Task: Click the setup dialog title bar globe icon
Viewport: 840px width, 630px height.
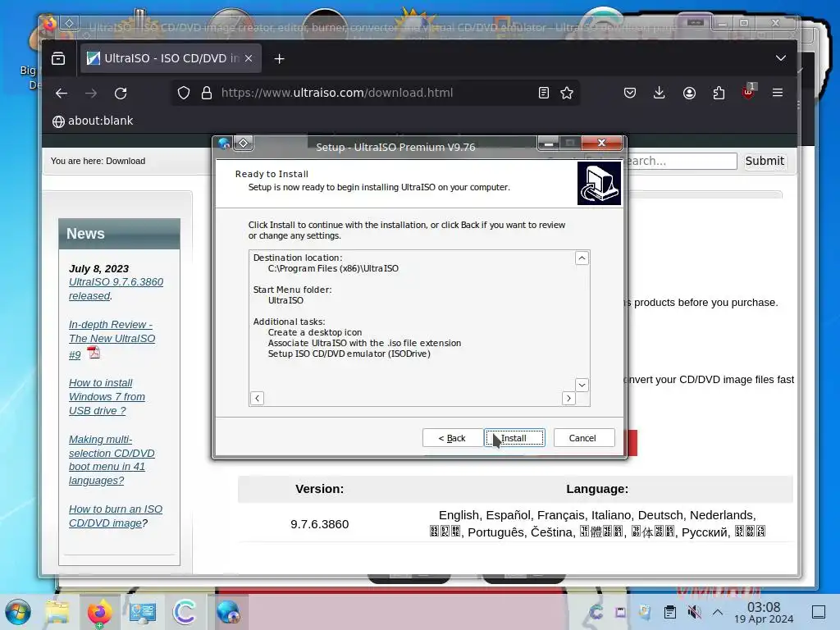Action: [x=224, y=143]
